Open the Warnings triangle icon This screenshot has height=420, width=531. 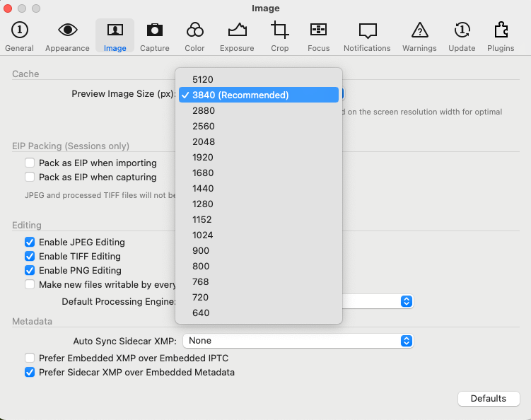click(x=419, y=30)
